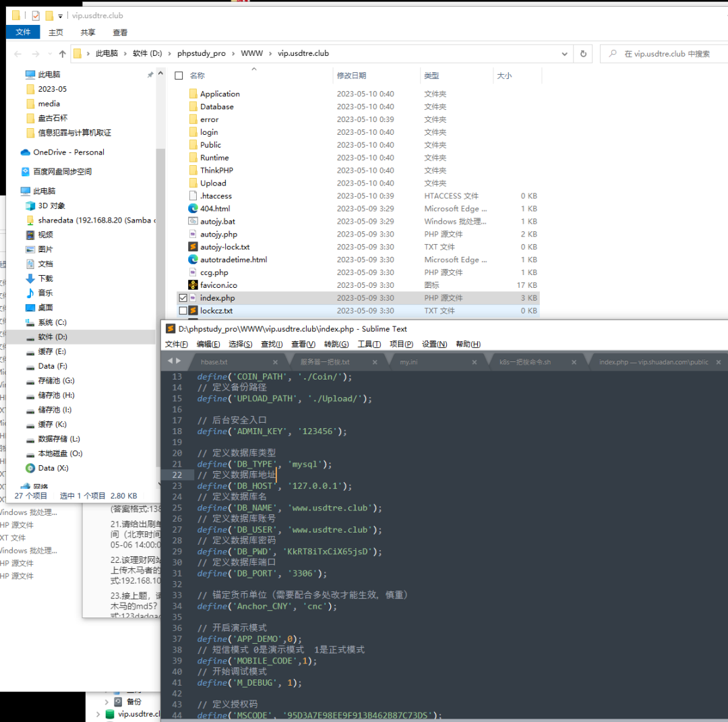
Task: Switch to the 共享 ribbon tab
Action: click(x=88, y=32)
